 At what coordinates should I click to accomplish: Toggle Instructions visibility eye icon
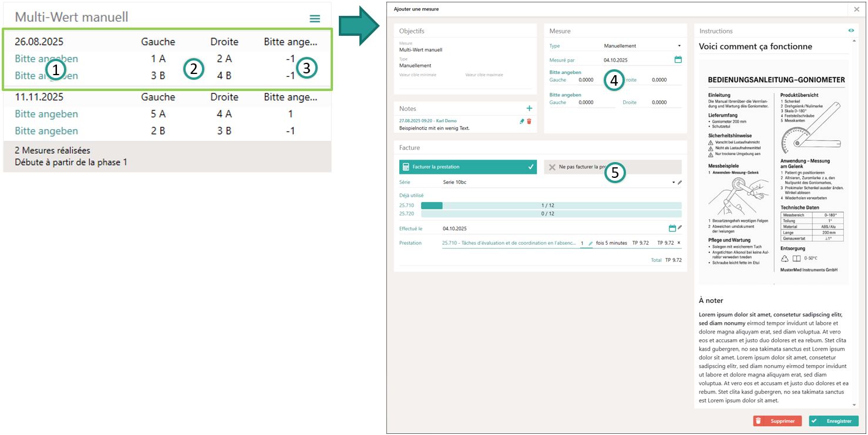click(851, 31)
